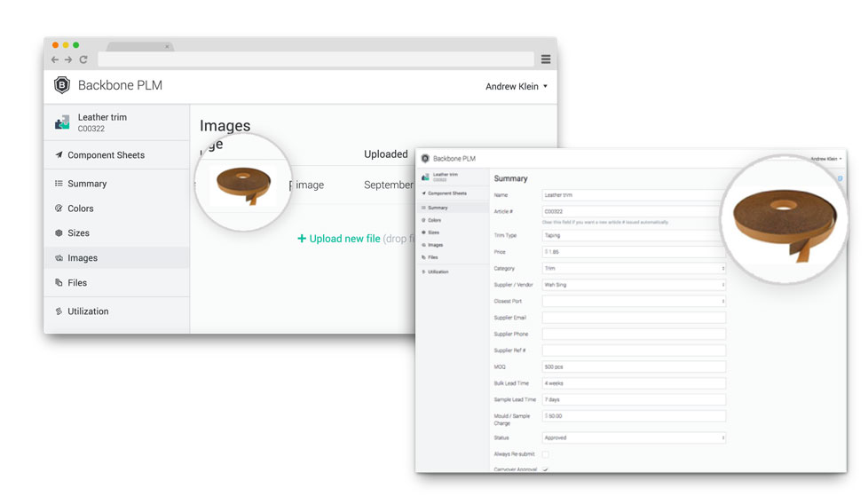Click the browser address bar
The width and height of the screenshot is (868, 504).
click(316, 59)
